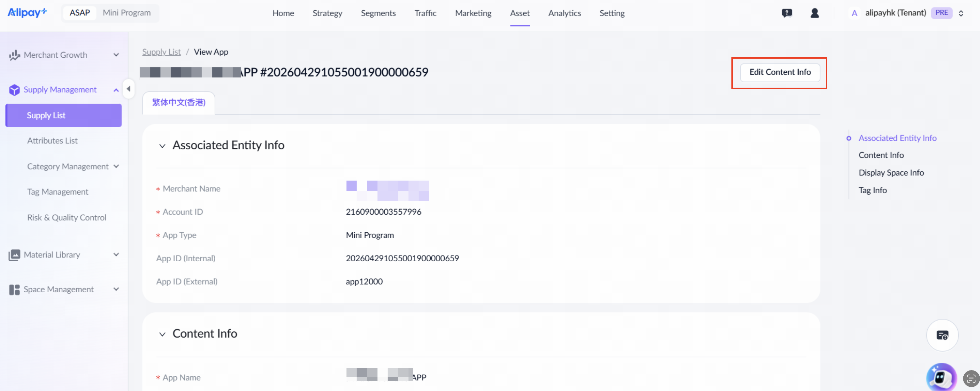
Task: Collapse the Associated Entity Info section
Action: (162, 146)
